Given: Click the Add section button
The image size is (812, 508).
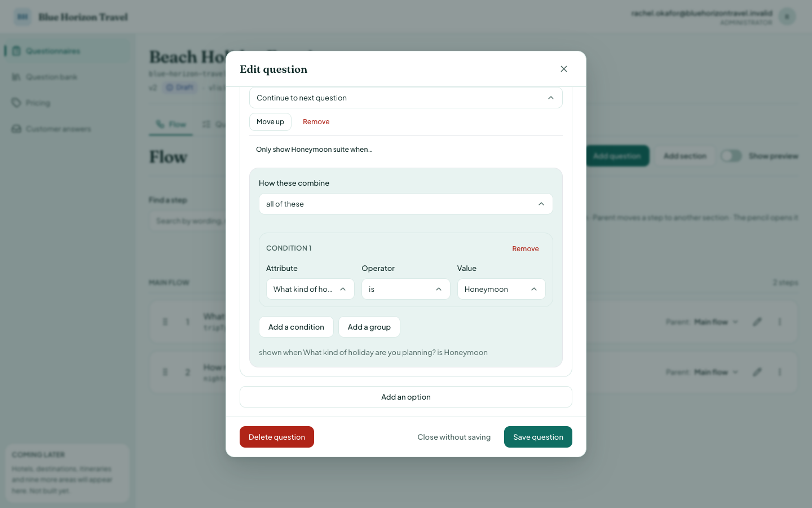Looking at the screenshot, I should point(685,156).
